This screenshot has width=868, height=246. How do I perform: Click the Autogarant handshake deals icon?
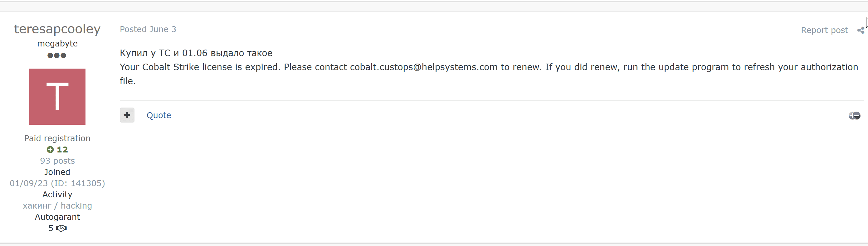coord(61,229)
